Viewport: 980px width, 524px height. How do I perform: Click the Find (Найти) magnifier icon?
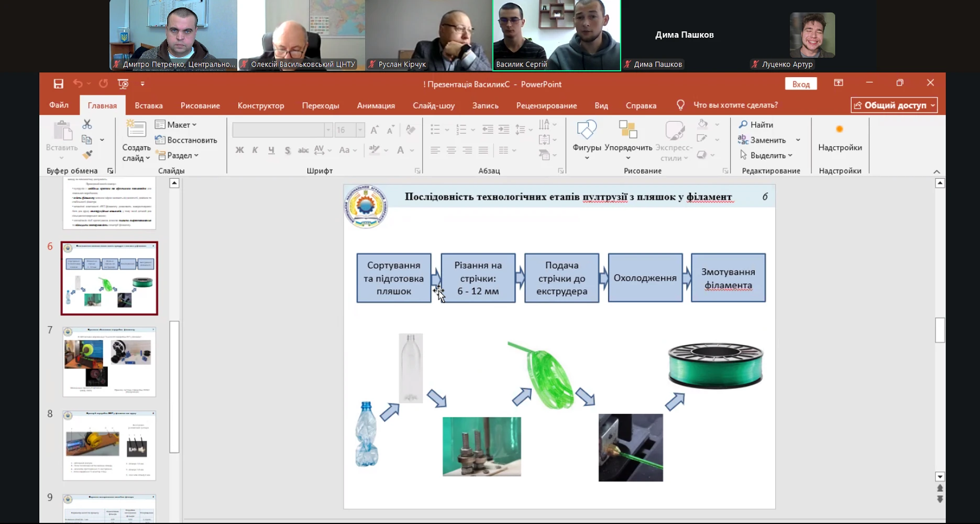click(x=743, y=125)
